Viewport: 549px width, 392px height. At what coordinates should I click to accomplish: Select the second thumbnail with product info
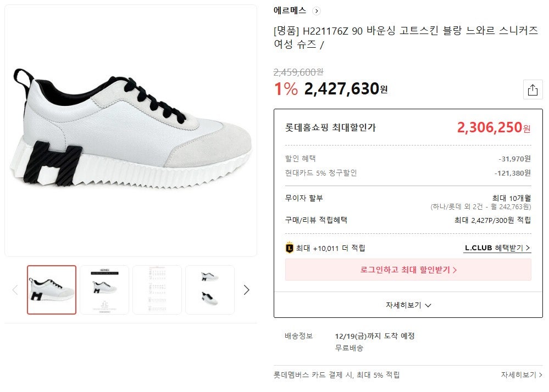tap(104, 290)
